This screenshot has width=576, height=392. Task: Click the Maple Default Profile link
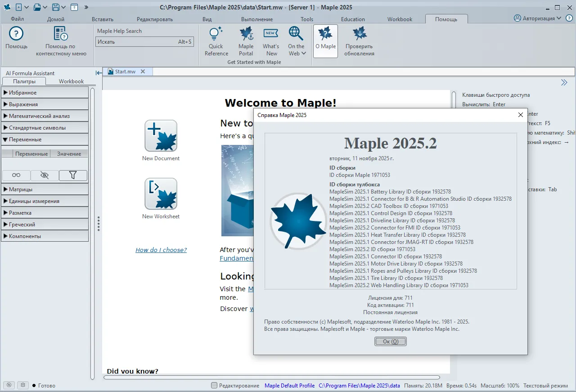290,386
